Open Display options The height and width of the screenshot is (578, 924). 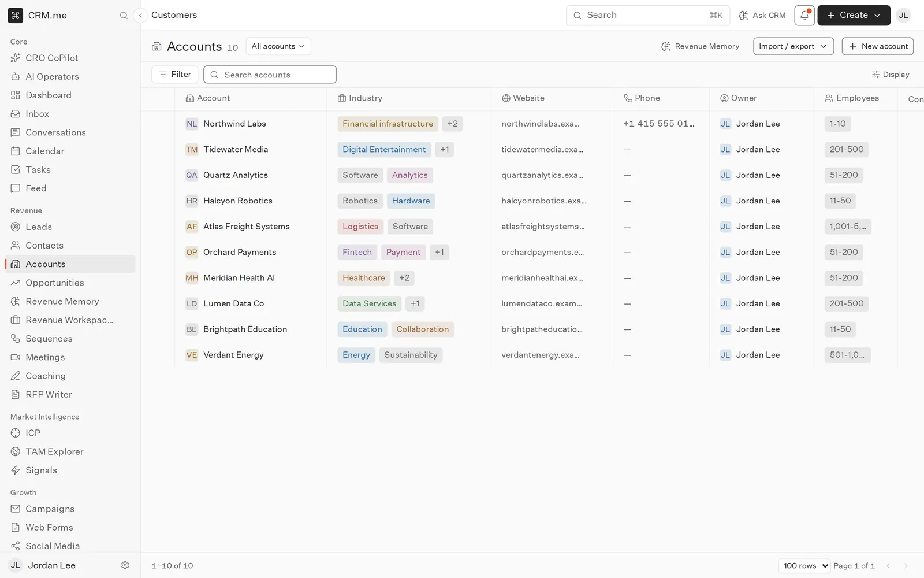[x=891, y=75]
